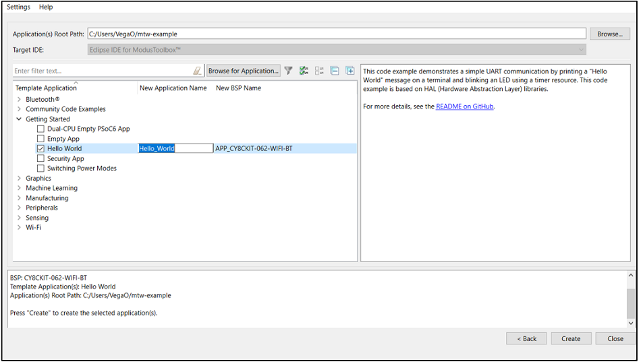Go back with the < Back button

[x=526, y=338]
